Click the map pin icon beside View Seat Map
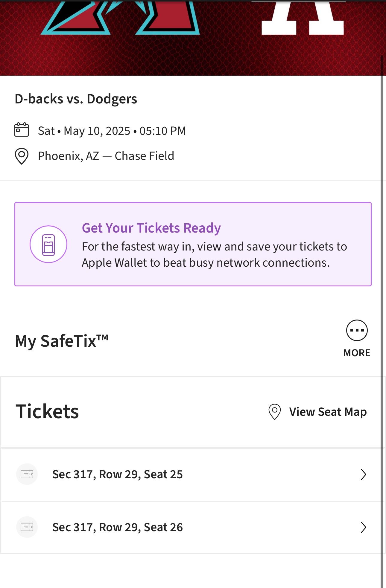This screenshot has width=386, height=588. click(x=274, y=412)
